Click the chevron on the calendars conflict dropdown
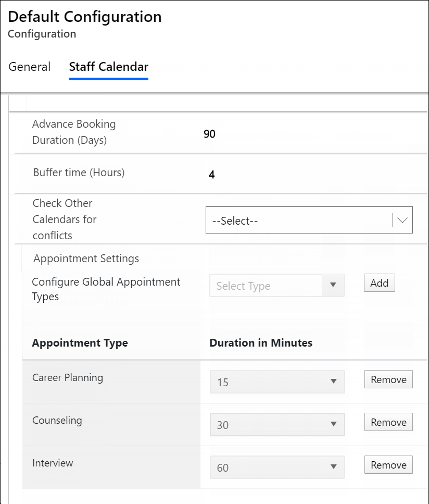This screenshot has width=429, height=504. point(402,220)
